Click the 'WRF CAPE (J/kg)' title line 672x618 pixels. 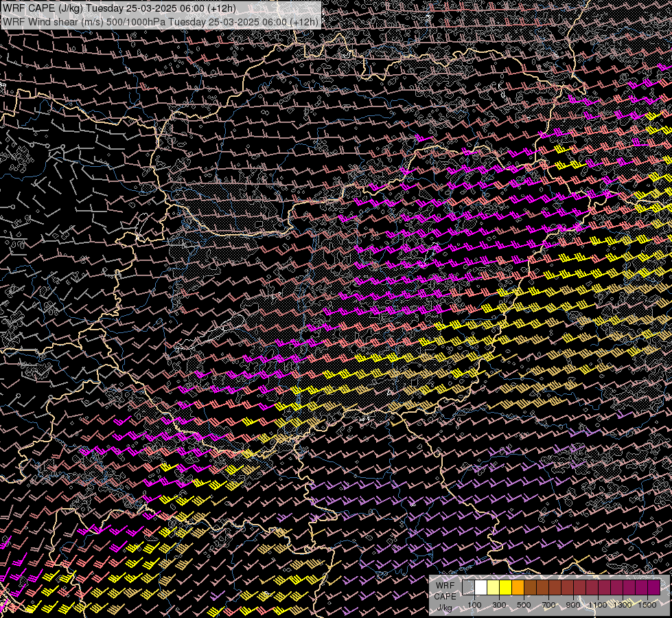click(119, 8)
